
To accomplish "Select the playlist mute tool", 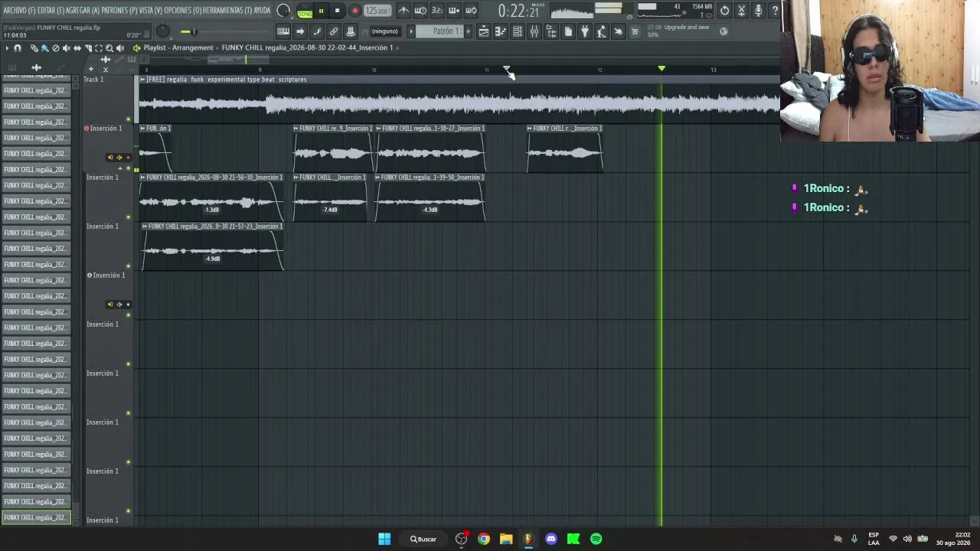I will [66, 48].
